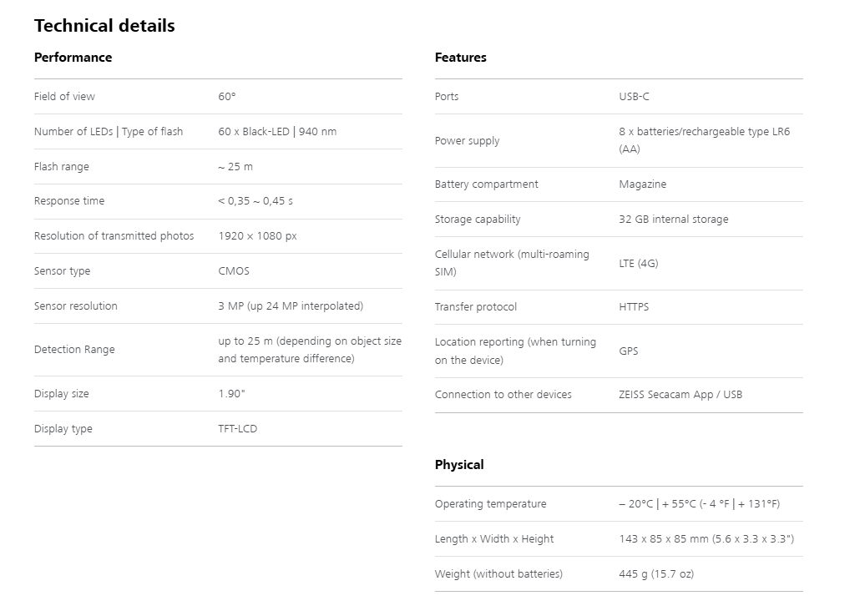Click the Flash range row label
The image size is (860, 616).
pos(61,167)
